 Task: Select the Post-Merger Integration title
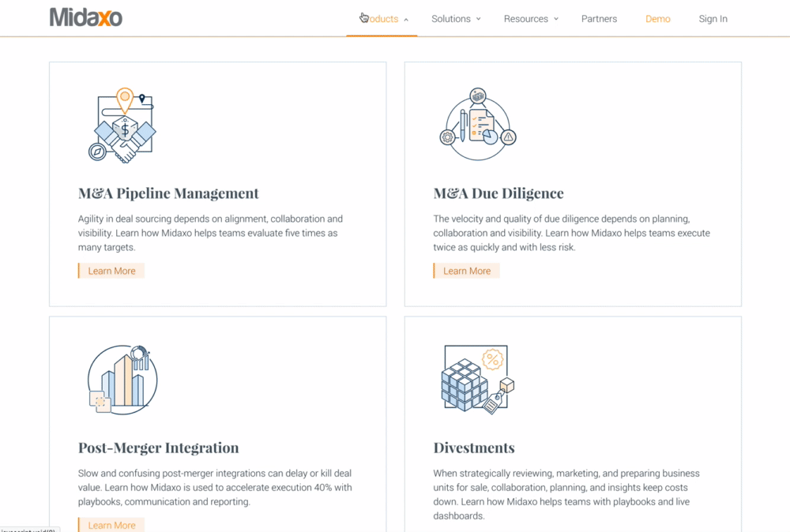pyautogui.click(x=158, y=448)
